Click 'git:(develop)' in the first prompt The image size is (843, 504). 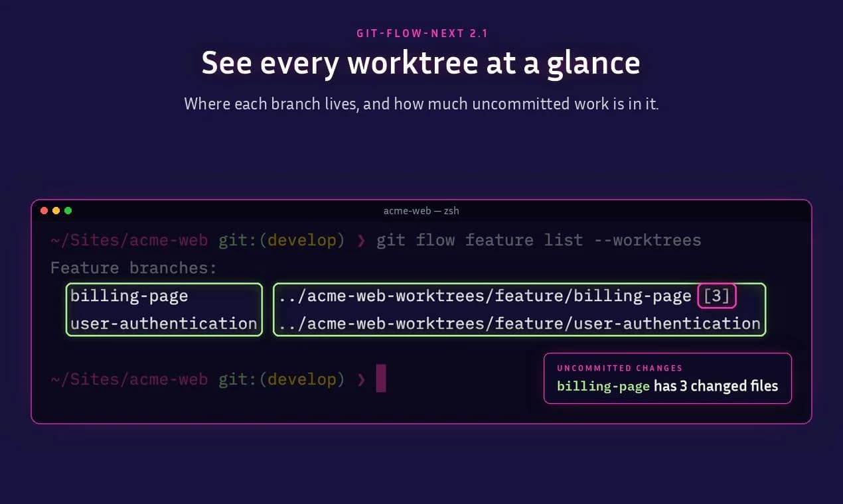coord(282,239)
